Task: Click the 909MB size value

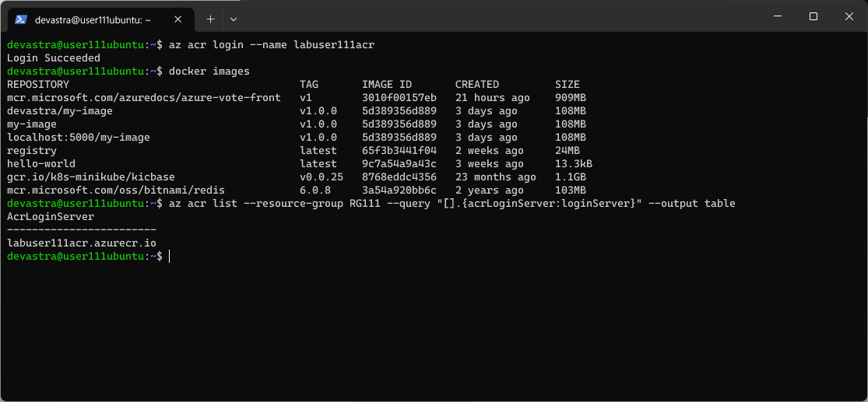Action: (x=571, y=98)
